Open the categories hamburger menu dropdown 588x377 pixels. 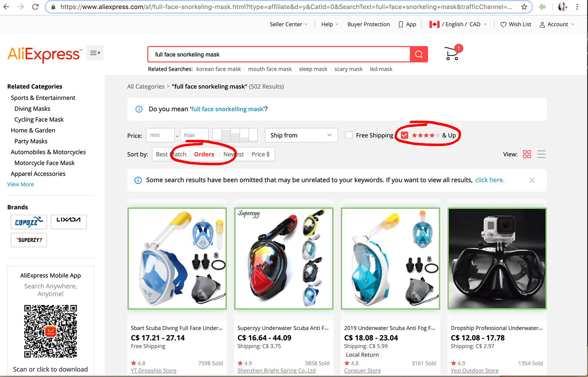[x=95, y=53]
